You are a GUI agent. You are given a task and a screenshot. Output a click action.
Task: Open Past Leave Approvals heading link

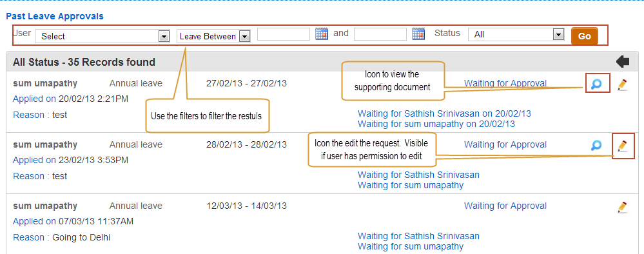point(55,17)
